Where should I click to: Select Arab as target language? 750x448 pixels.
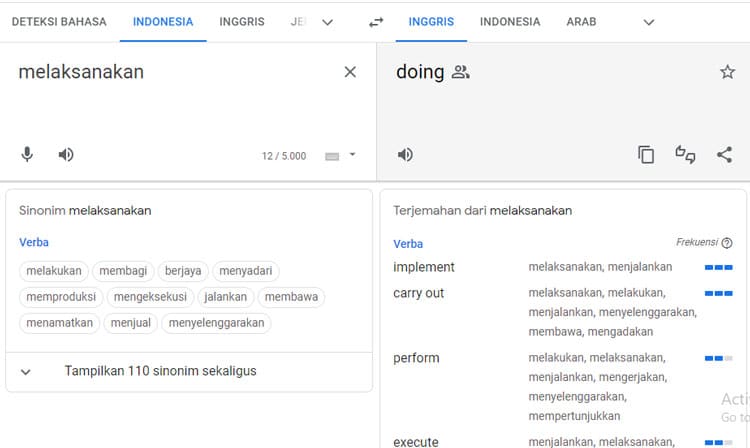click(x=582, y=22)
